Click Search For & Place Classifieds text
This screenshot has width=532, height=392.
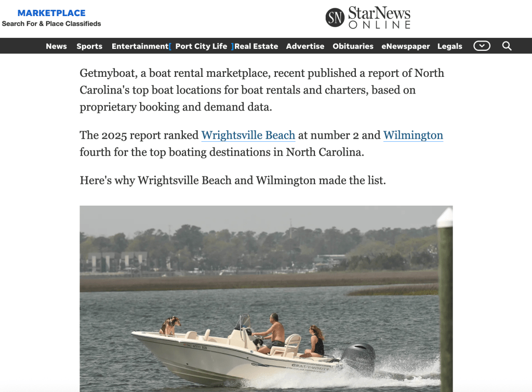pyautogui.click(x=51, y=24)
